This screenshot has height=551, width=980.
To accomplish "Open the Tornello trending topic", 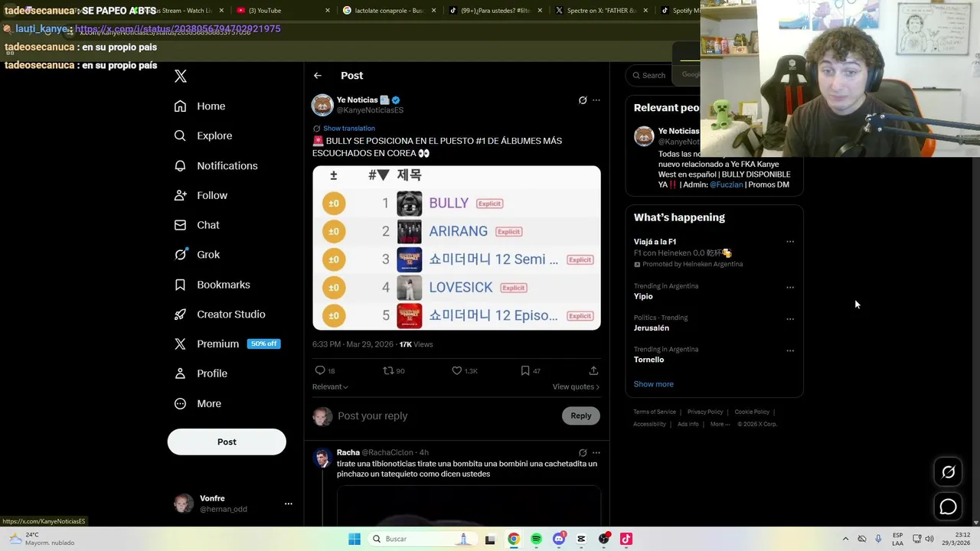I will pos(648,360).
